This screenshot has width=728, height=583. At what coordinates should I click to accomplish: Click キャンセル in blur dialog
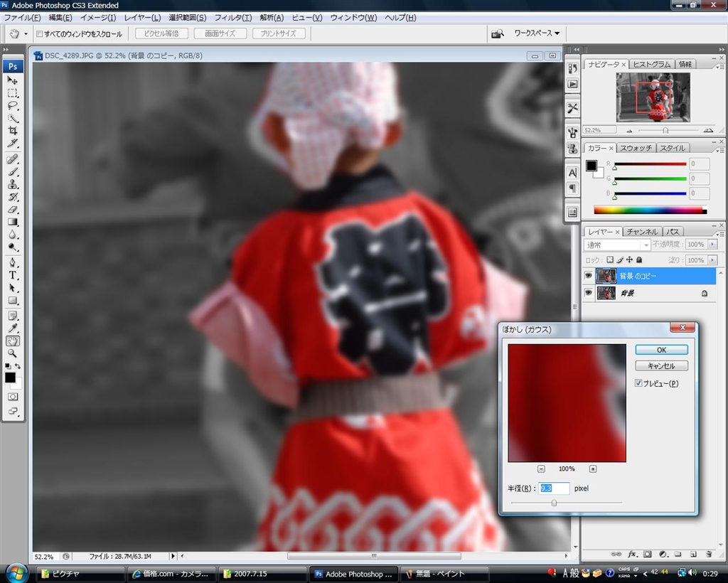(661, 365)
